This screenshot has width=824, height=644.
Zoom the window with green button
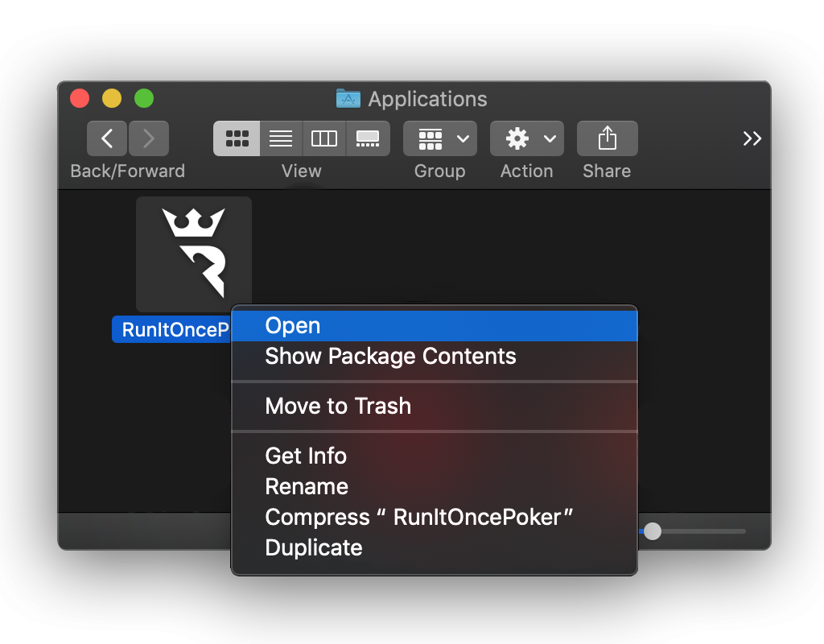click(x=144, y=98)
